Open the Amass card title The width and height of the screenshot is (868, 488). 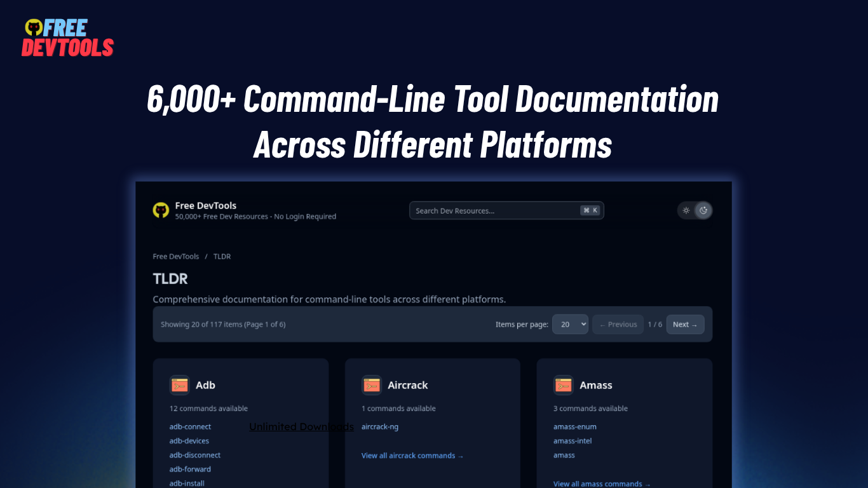point(596,385)
